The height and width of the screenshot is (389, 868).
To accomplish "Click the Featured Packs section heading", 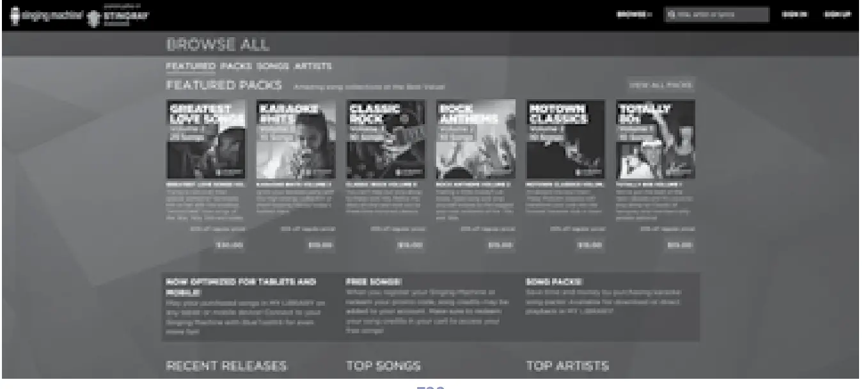I will (224, 85).
